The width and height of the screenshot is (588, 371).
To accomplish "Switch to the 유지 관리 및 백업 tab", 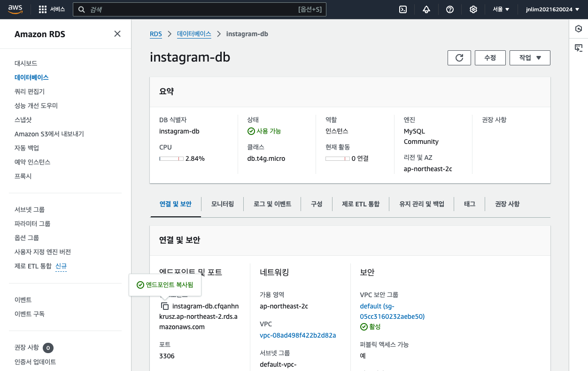I will click(x=422, y=204).
